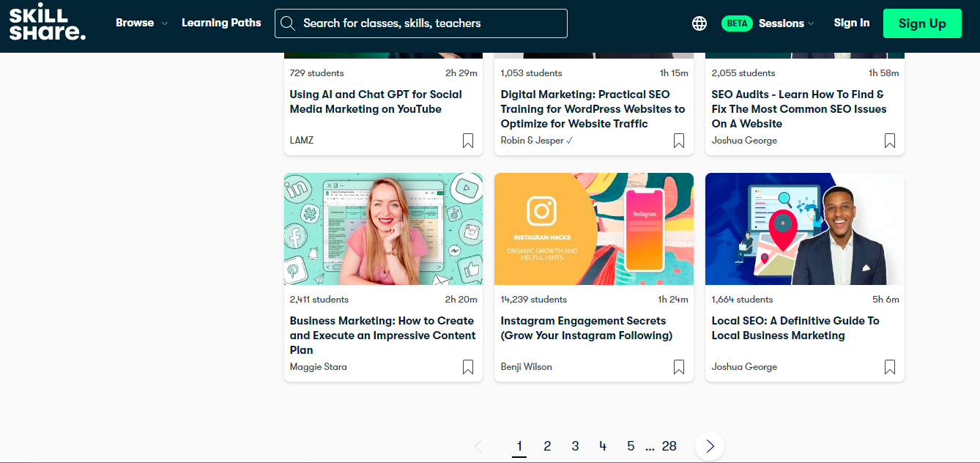This screenshot has width=980, height=463.
Task: Bookmark the Business Marketing Content Plan class
Action: coord(468,367)
